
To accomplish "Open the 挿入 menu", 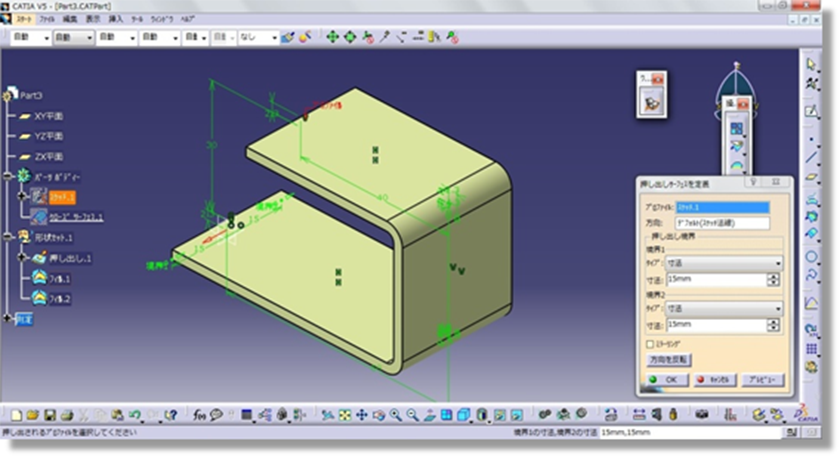I will (x=118, y=19).
